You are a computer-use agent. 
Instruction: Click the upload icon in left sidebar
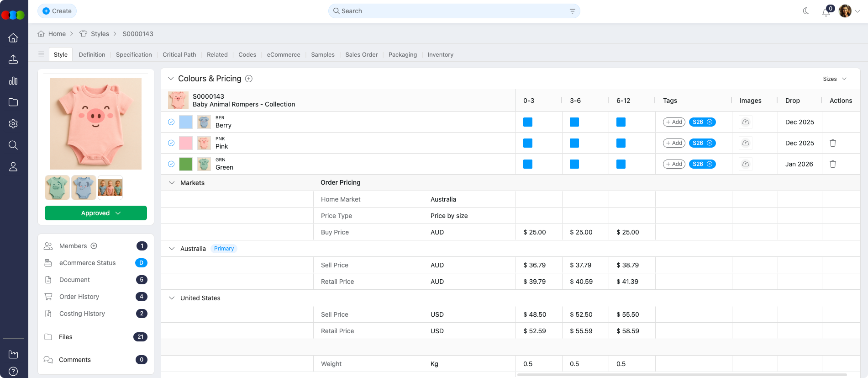(x=13, y=59)
